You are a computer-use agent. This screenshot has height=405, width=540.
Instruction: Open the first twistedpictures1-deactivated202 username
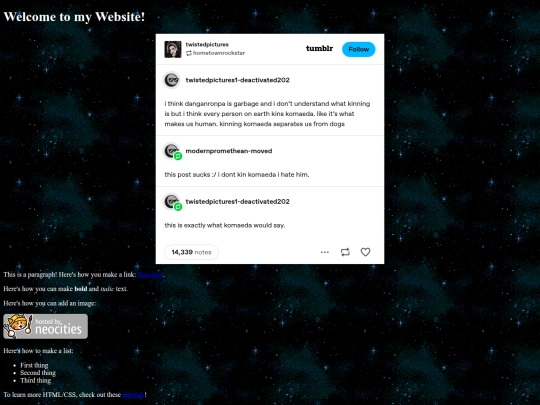[x=237, y=80]
